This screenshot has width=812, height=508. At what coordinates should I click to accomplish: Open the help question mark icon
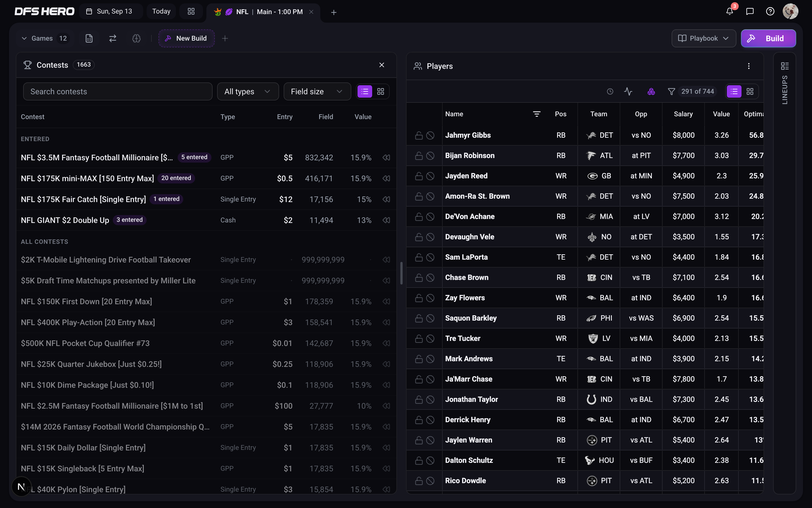(770, 11)
